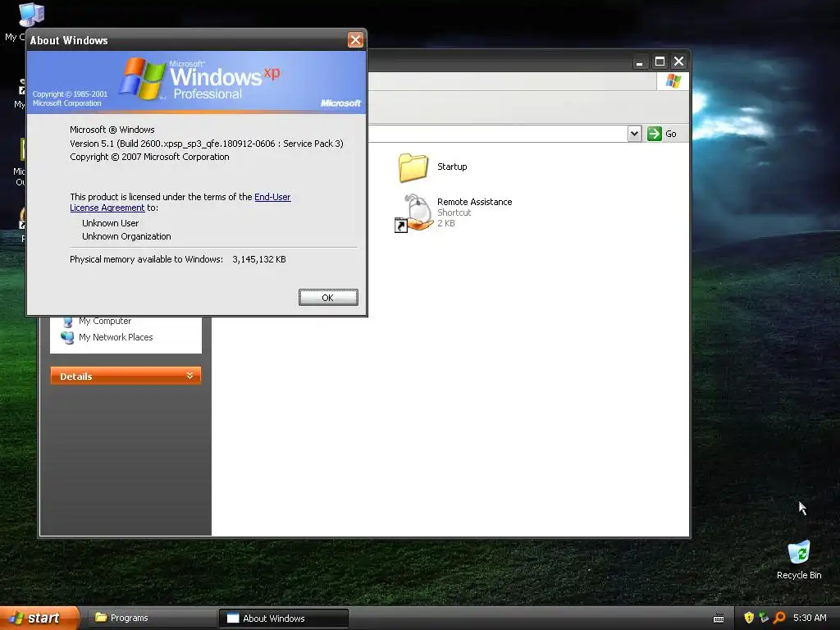The height and width of the screenshot is (630, 840).
Task: Open the Start menu
Action: pyautogui.click(x=39, y=619)
